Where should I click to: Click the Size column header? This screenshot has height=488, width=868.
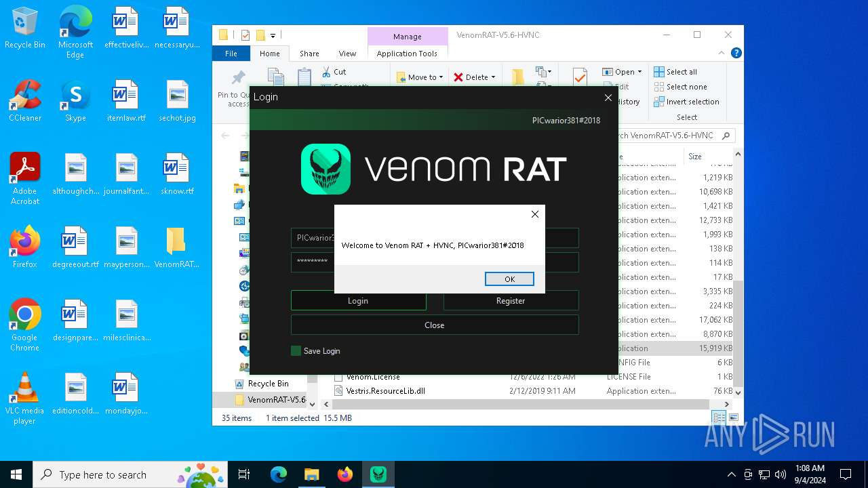[695, 156]
